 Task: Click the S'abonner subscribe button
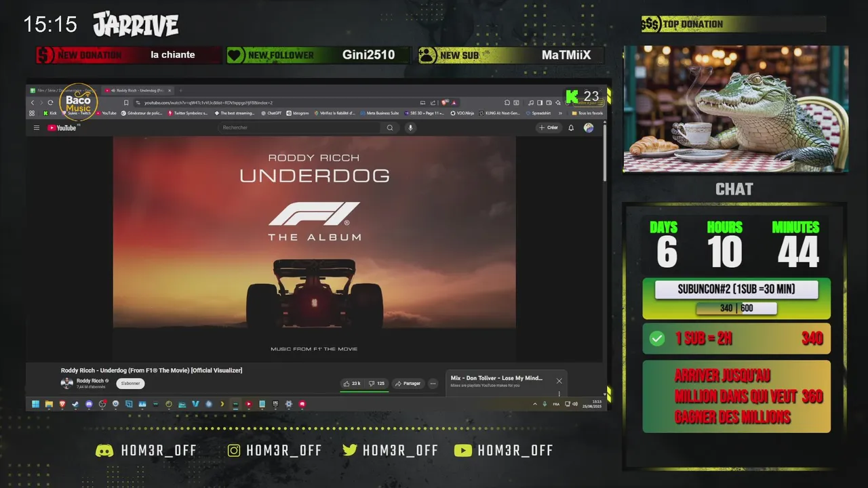pyautogui.click(x=130, y=384)
